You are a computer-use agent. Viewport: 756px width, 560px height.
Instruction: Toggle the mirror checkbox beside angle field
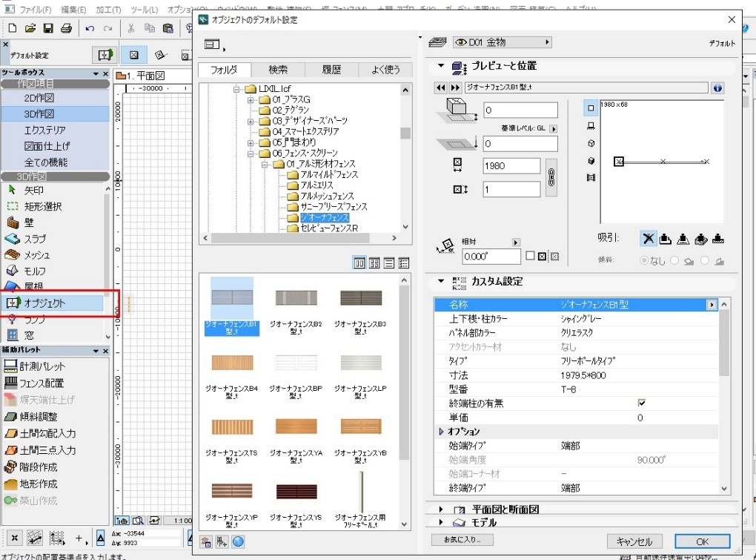pyautogui.click(x=530, y=256)
